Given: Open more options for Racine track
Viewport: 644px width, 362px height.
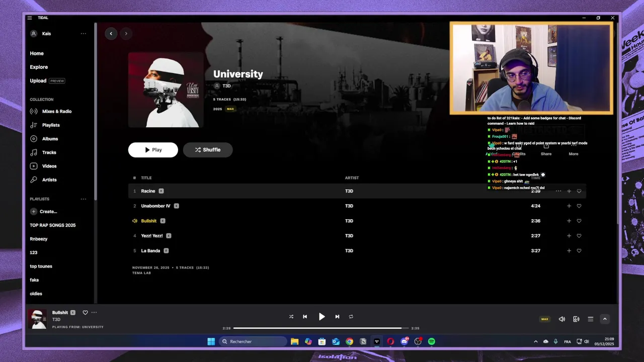Looking at the screenshot, I should point(558,191).
